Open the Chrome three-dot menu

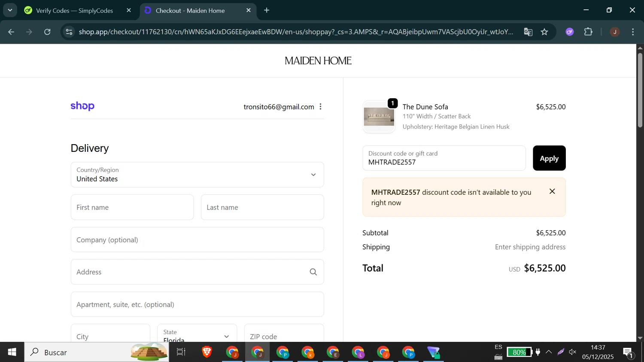click(633, 32)
